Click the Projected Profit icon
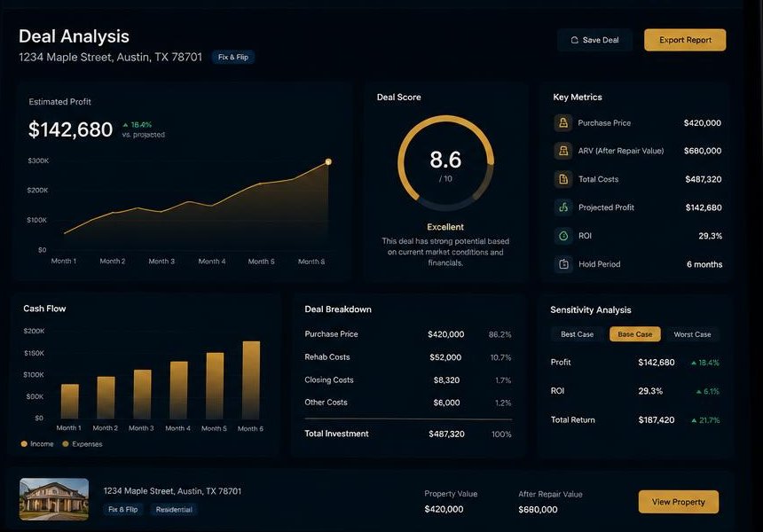 [x=563, y=207]
